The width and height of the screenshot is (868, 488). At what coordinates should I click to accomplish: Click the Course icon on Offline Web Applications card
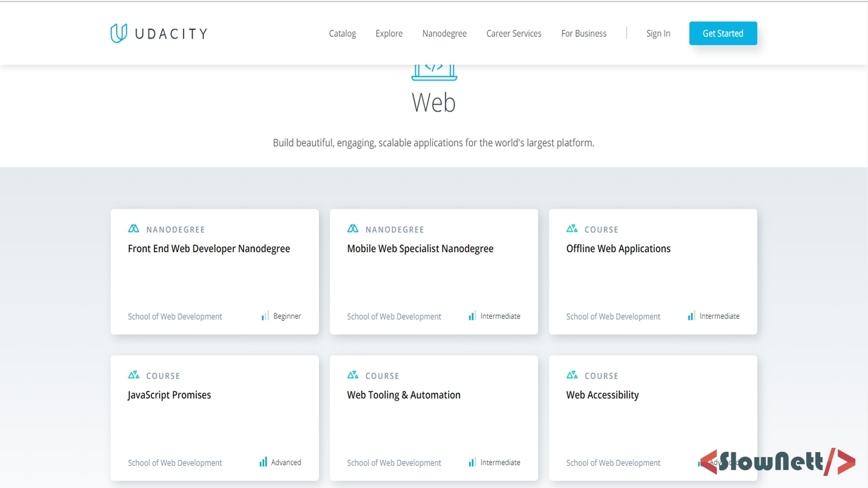coord(572,229)
